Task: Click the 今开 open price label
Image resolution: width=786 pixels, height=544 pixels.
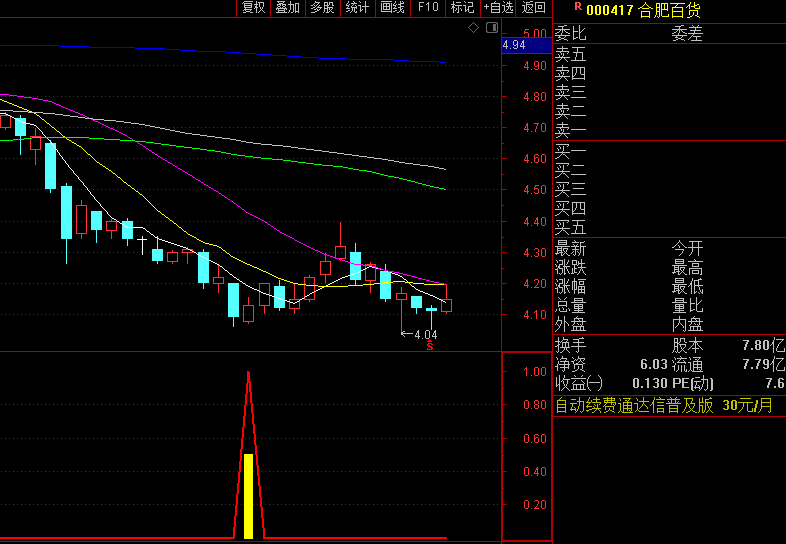Action: pyautogui.click(x=687, y=248)
